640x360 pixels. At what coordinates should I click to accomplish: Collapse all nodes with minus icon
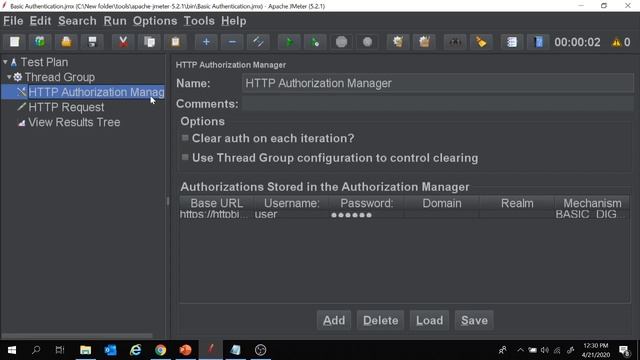click(232, 42)
